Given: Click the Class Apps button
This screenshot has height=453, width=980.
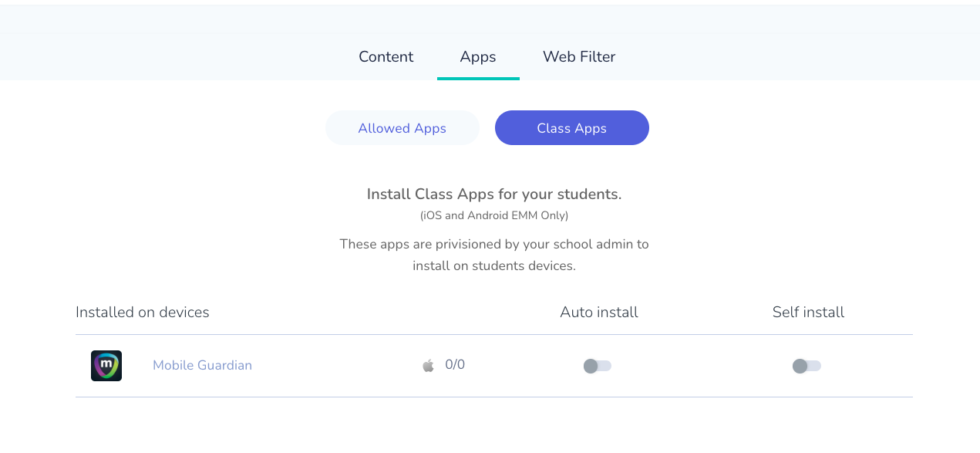Looking at the screenshot, I should pos(572,128).
